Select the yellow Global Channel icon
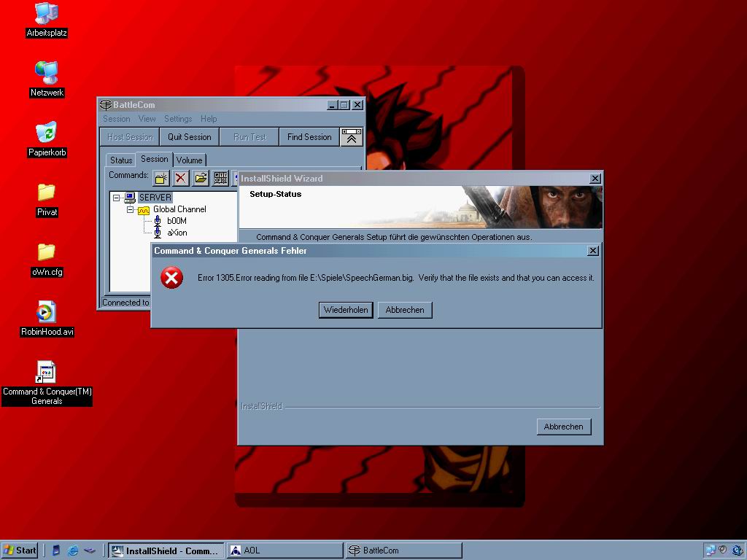Viewport: 747px width, 560px height. (144, 209)
